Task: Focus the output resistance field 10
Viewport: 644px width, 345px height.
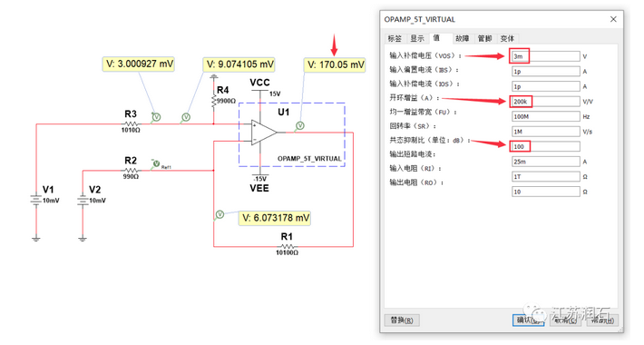Action: coord(545,192)
